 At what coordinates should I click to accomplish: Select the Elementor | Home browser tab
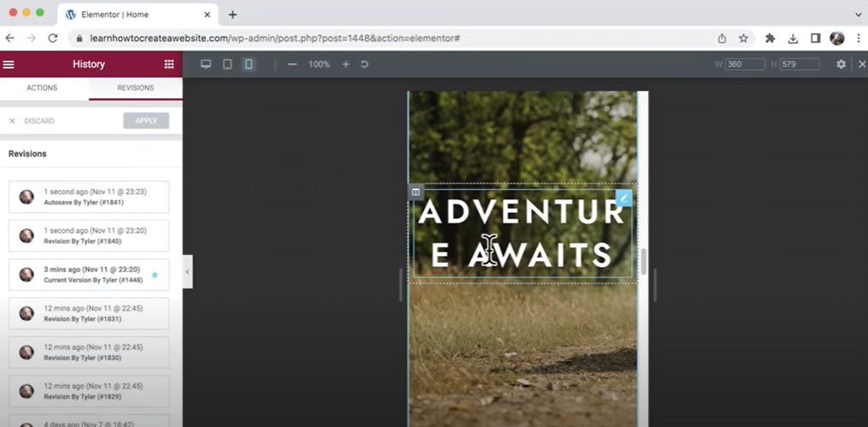[x=138, y=15]
